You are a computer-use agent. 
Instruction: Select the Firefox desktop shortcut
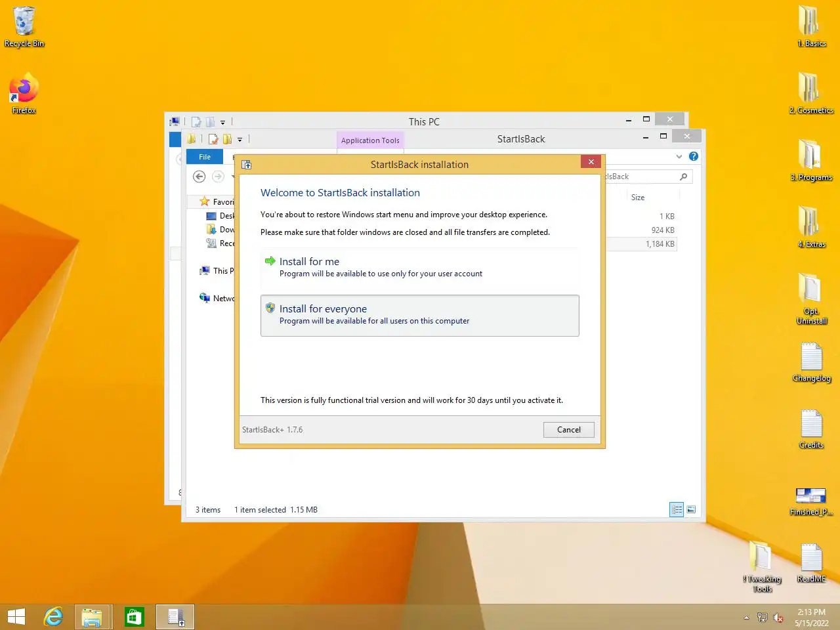tap(24, 95)
